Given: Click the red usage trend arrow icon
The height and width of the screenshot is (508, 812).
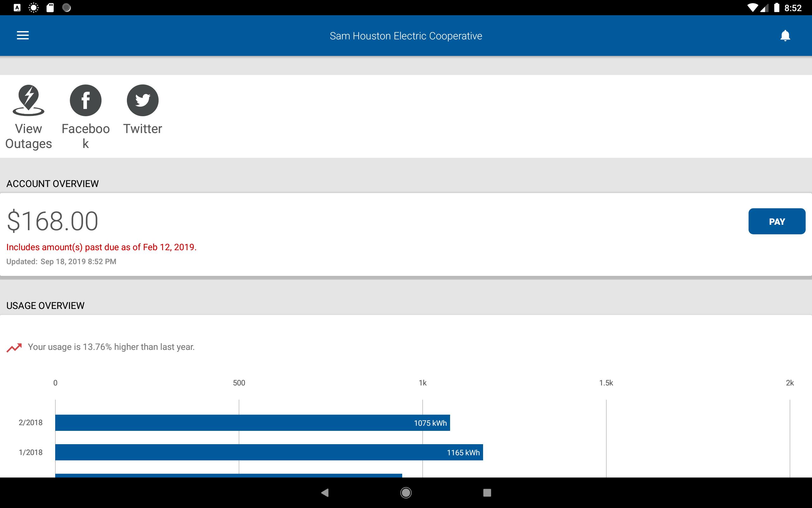Looking at the screenshot, I should [x=14, y=347].
